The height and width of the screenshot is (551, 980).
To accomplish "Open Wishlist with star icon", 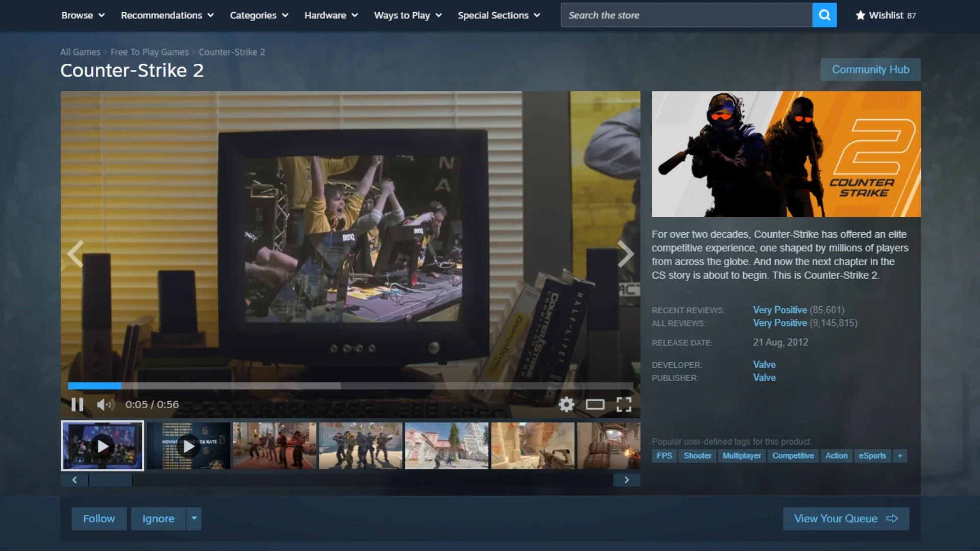I will pyautogui.click(x=886, y=15).
